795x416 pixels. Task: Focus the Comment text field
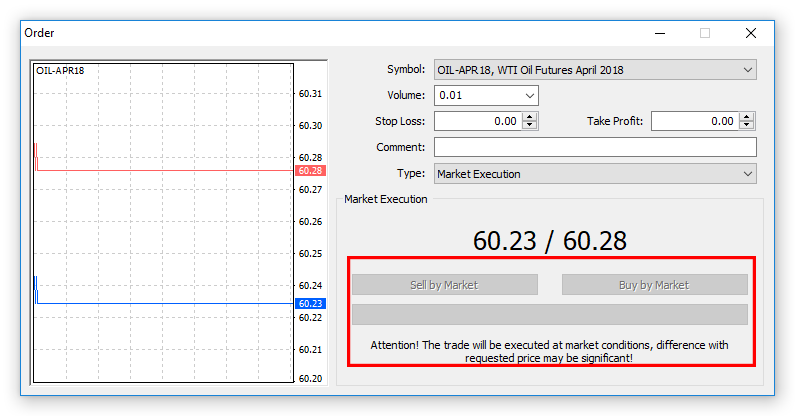(x=595, y=147)
